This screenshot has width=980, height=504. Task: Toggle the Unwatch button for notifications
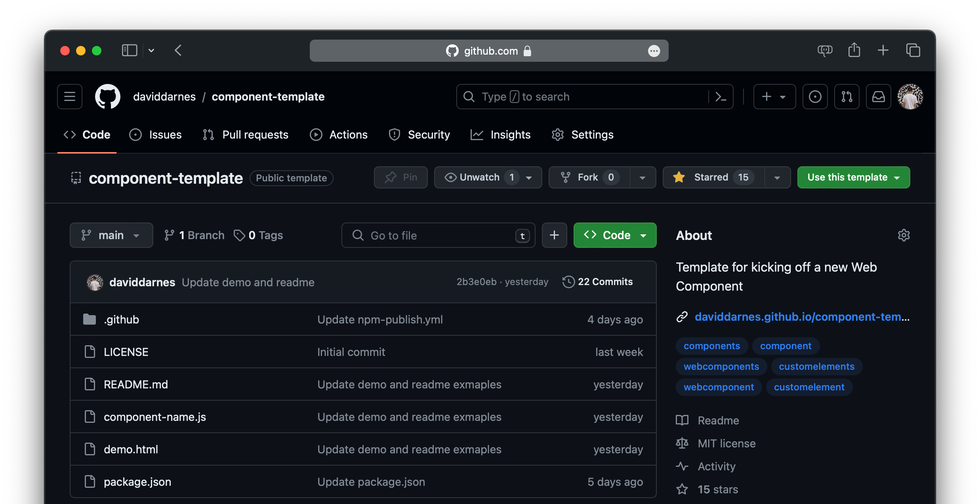[x=479, y=177]
